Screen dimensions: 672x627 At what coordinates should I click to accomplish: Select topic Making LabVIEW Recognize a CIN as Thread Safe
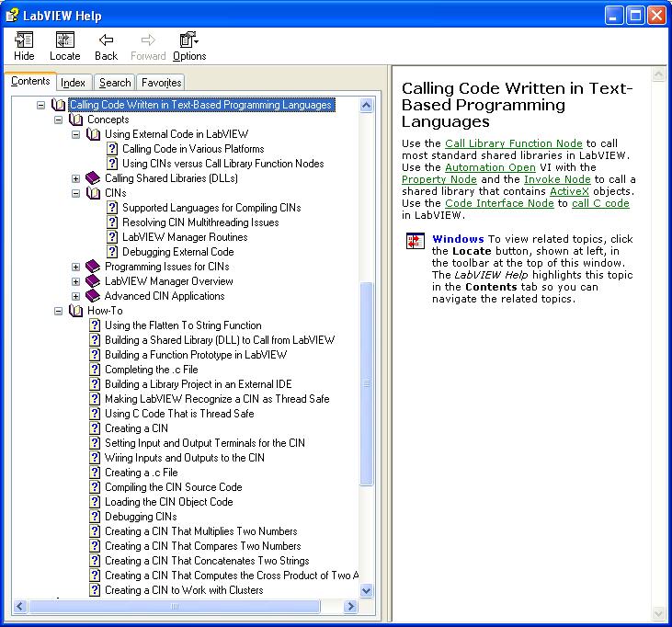[x=217, y=399]
